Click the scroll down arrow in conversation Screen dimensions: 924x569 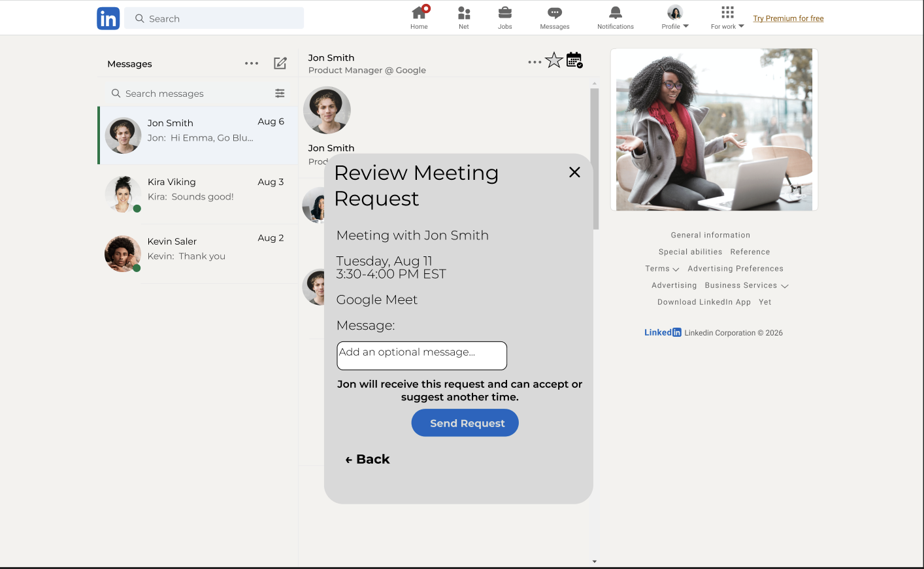[x=595, y=561]
